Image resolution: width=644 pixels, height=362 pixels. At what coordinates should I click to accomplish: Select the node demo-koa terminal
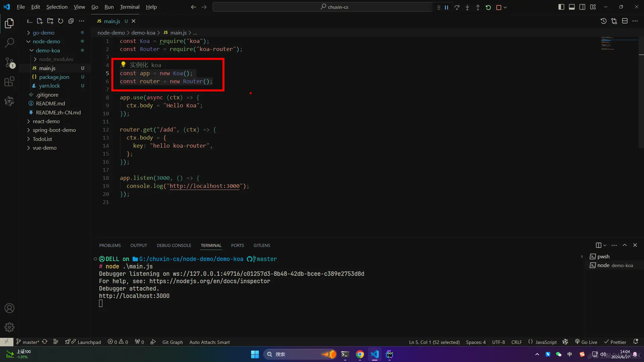click(x=614, y=265)
